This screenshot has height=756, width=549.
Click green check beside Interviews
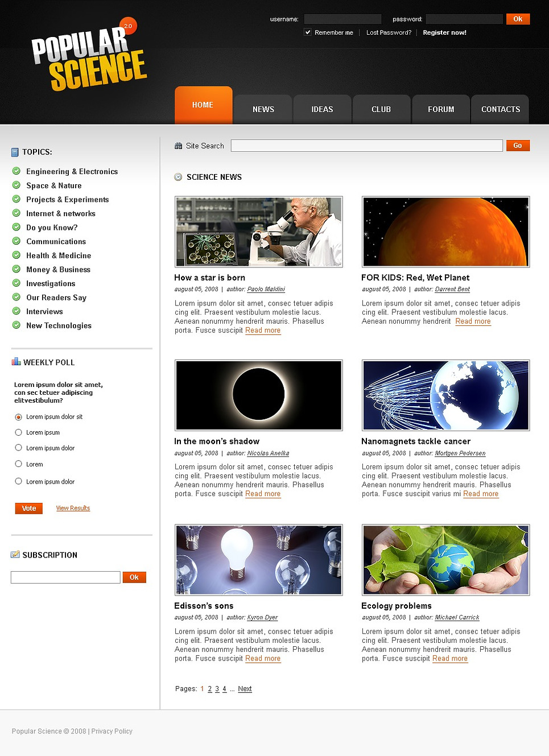16,311
